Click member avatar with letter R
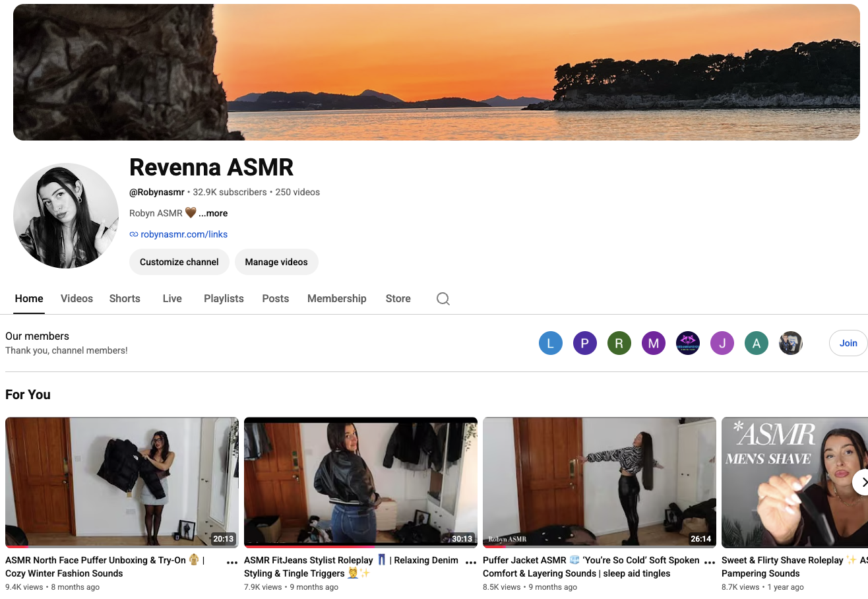 coord(619,343)
